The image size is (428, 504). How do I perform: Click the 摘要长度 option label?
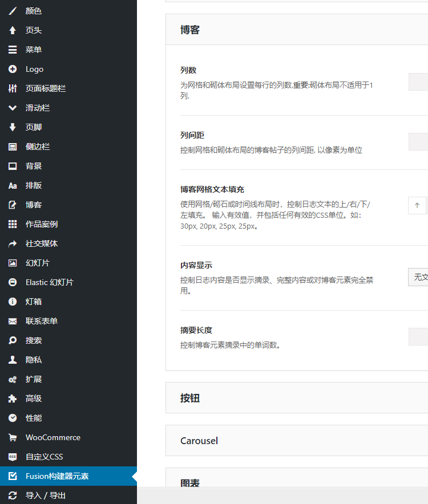(x=196, y=330)
